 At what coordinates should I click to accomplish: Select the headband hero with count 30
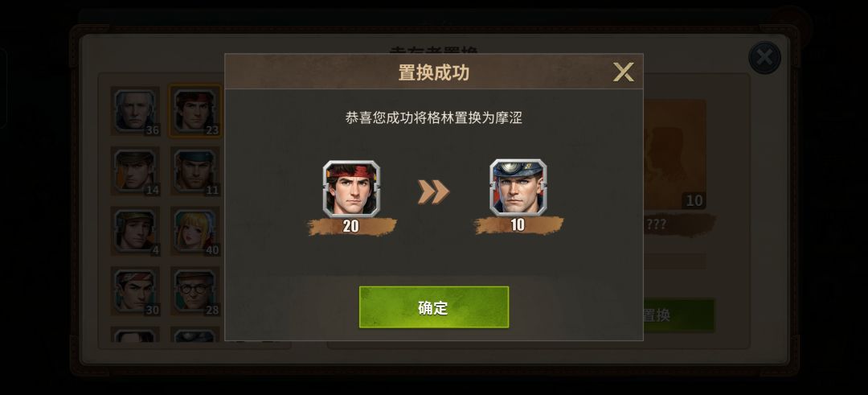(135, 291)
